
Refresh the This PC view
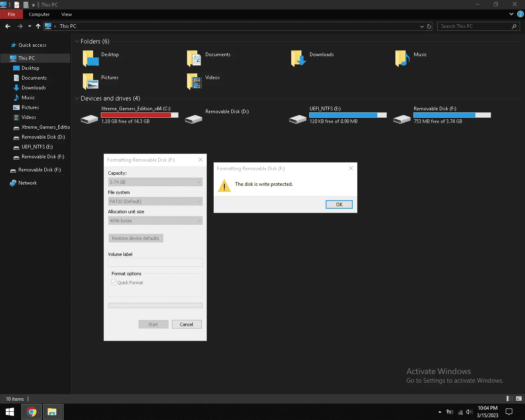point(429,26)
